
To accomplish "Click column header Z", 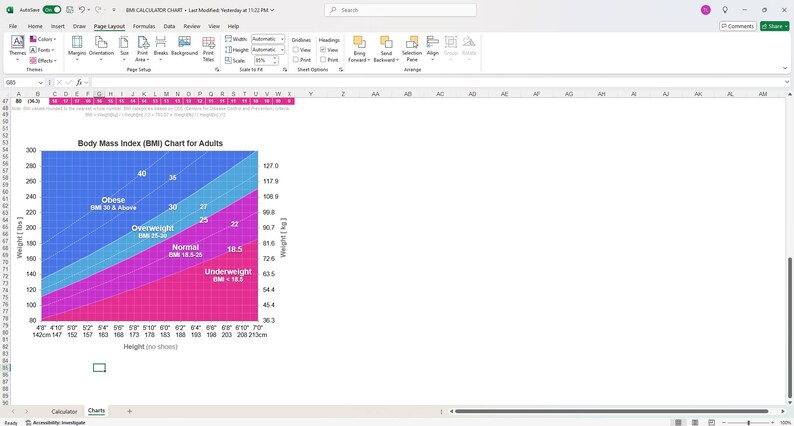I will (x=343, y=94).
